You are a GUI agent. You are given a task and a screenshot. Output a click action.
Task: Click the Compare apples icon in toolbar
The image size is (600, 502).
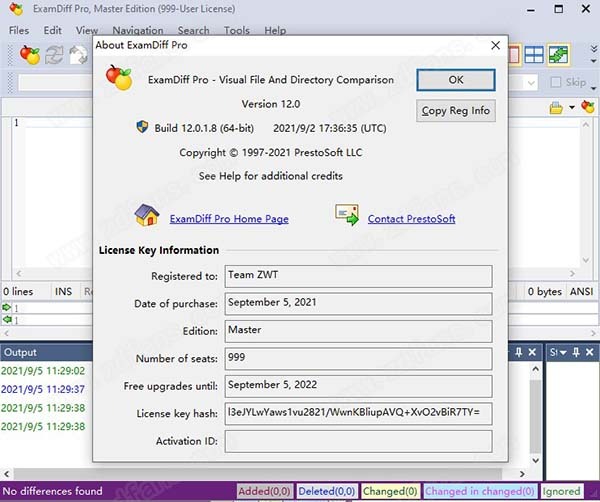[x=30, y=55]
